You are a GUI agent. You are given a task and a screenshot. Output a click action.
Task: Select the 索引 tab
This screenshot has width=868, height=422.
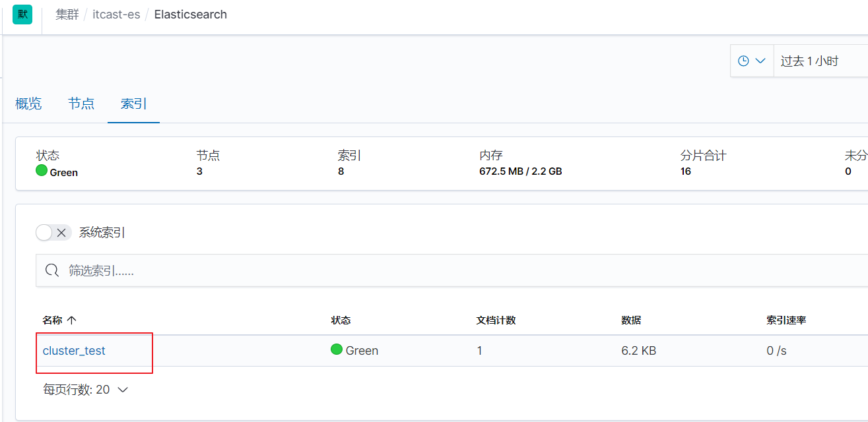coord(133,104)
